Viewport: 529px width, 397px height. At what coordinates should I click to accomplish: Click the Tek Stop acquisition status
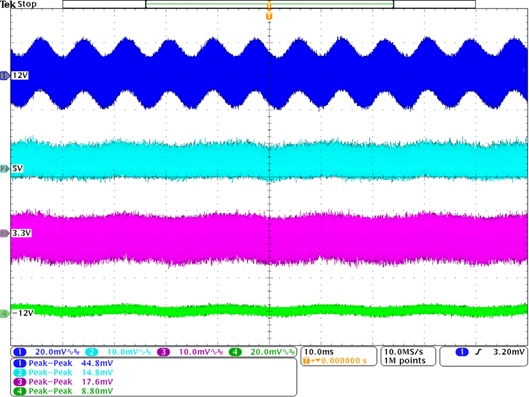point(18,4)
